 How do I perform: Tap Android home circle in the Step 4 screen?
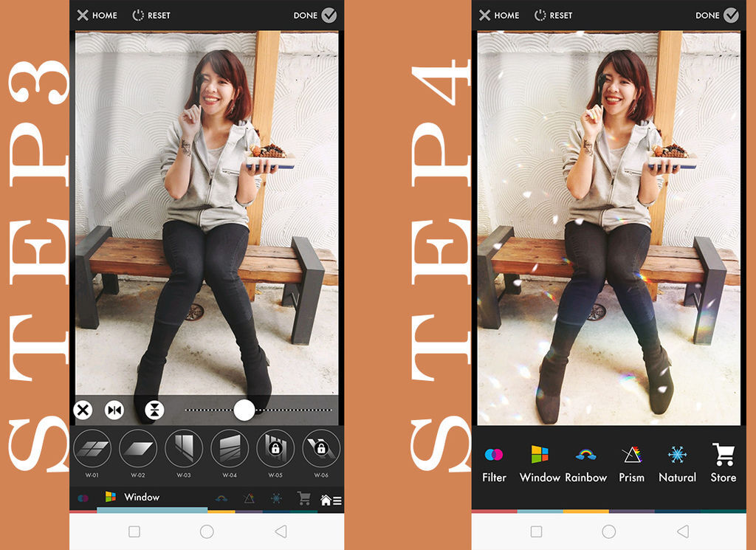click(609, 532)
